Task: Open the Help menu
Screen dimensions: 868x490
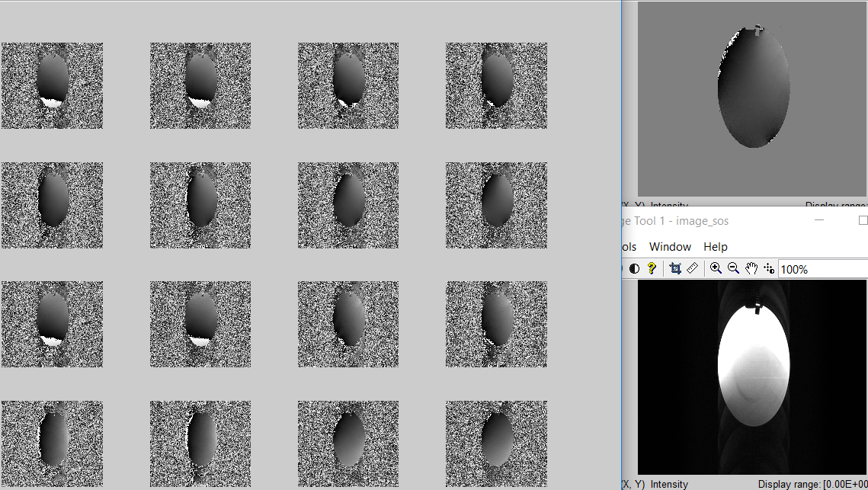Action: tap(715, 247)
